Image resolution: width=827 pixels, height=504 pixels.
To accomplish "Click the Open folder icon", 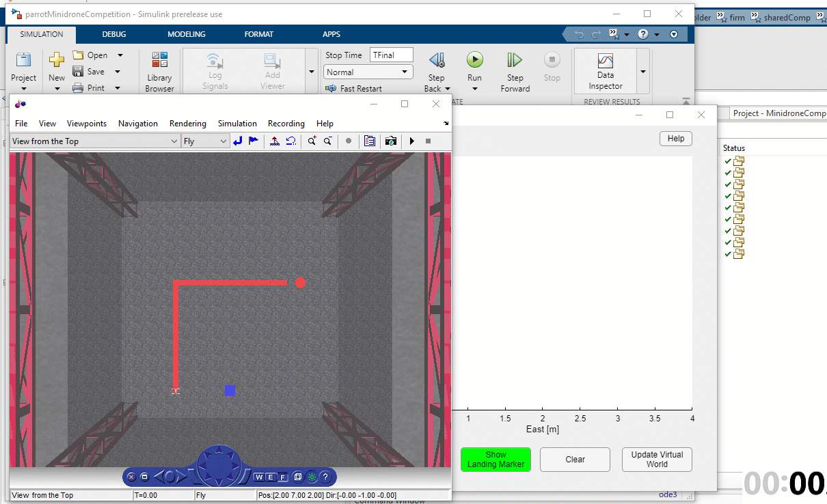I will [78, 55].
